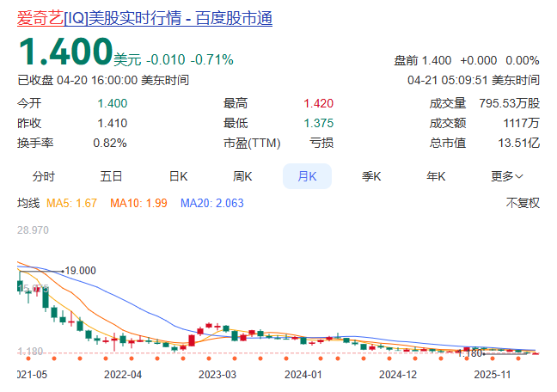557x392 pixels.
Task: Switch to the 五日 chart tab
Action: [x=111, y=176]
